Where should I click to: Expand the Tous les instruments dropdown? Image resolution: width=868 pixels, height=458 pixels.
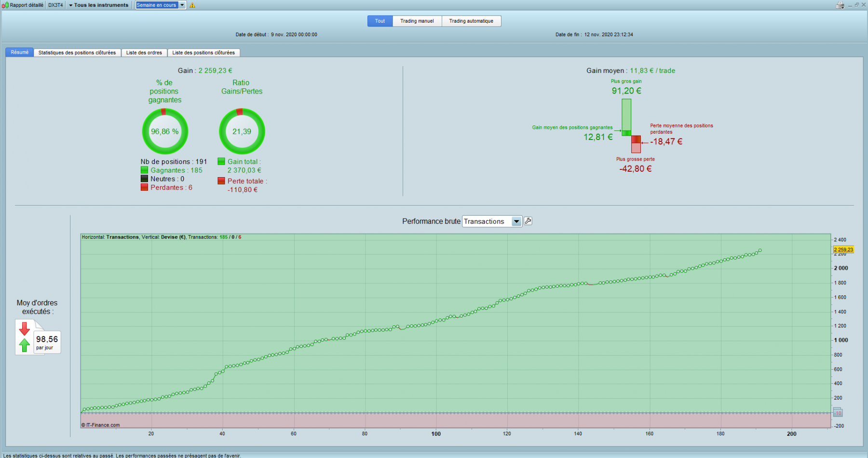pos(98,5)
